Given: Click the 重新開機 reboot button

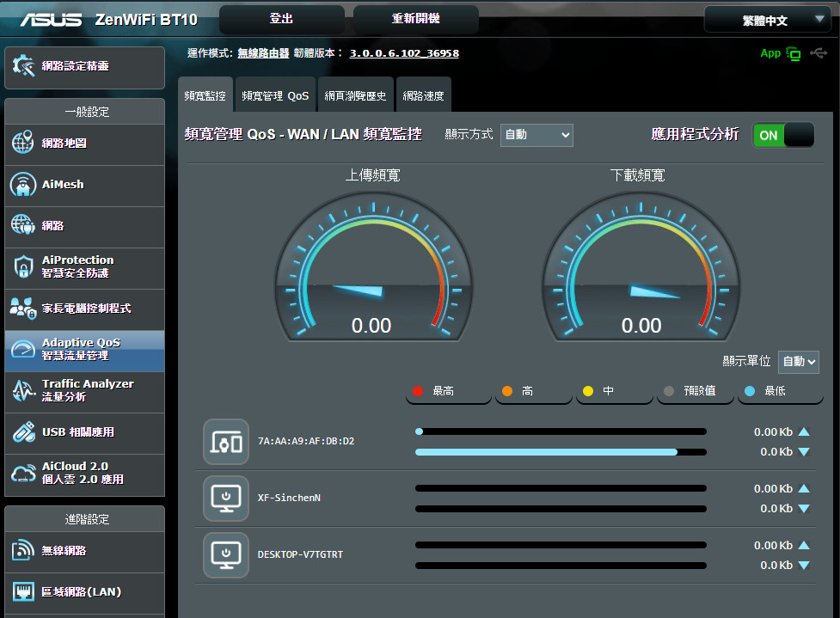Looking at the screenshot, I should point(416,19).
